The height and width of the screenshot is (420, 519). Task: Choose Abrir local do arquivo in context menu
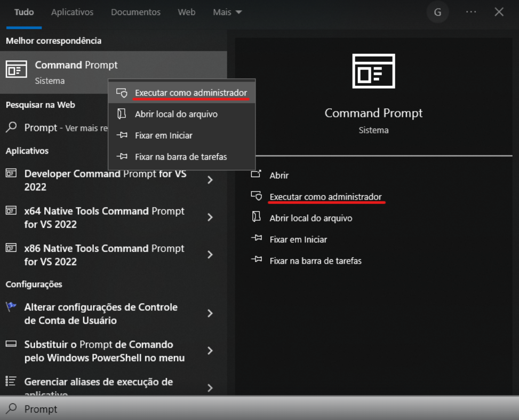tap(182, 114)
